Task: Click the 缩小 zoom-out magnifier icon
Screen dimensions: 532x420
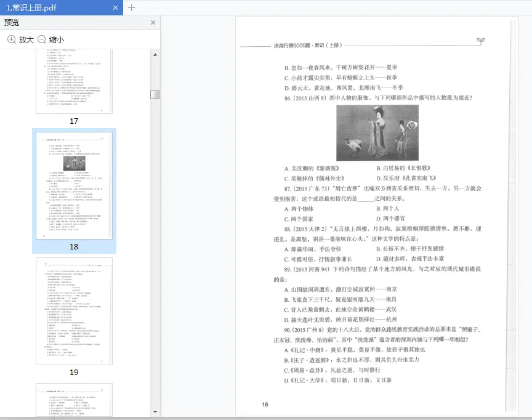Action: click(x=42, y=39)
